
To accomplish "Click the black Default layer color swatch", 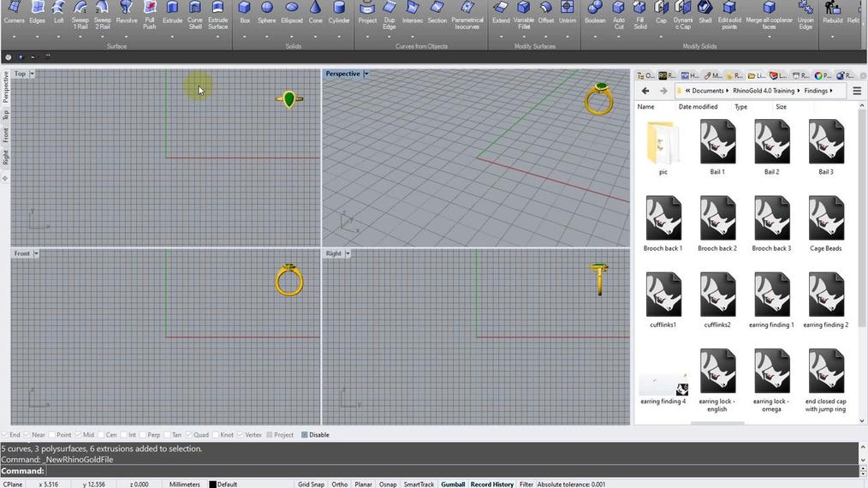I will point(212,484).
